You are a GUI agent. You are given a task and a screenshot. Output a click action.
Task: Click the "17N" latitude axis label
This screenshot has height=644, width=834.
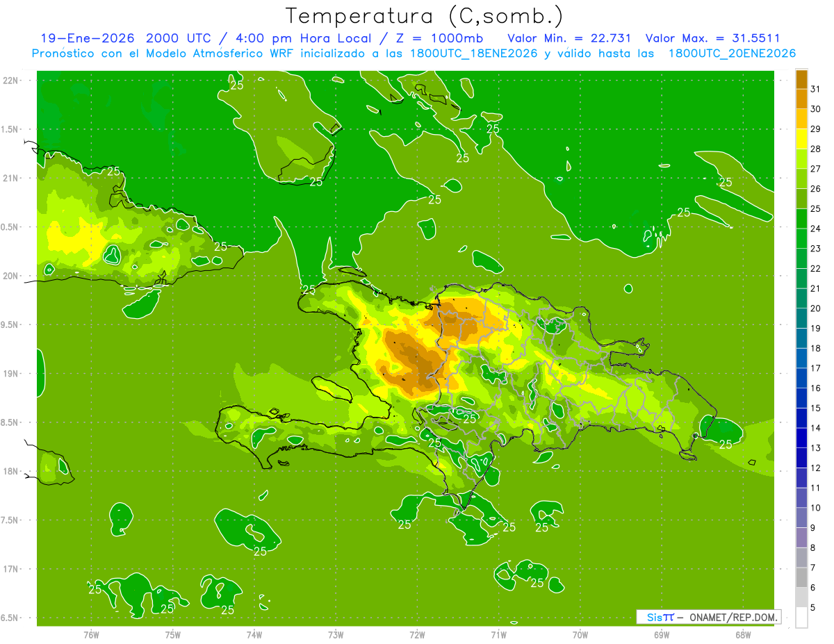(x=10, y=569)
